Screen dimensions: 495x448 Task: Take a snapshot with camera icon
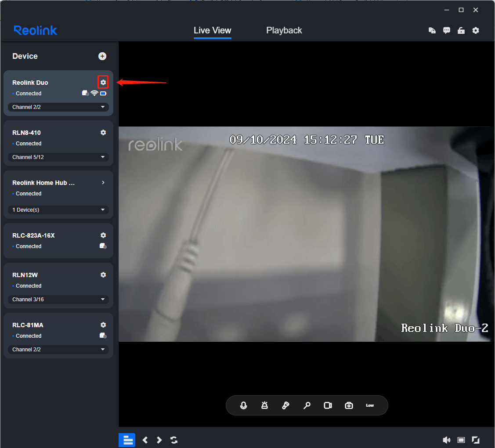349,405
